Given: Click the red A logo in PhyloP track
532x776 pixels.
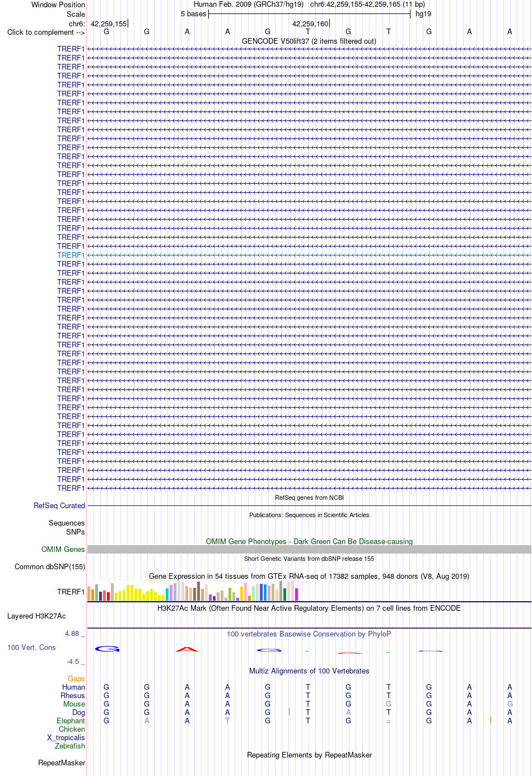Looking at the screenshot, I should point(187,649).
